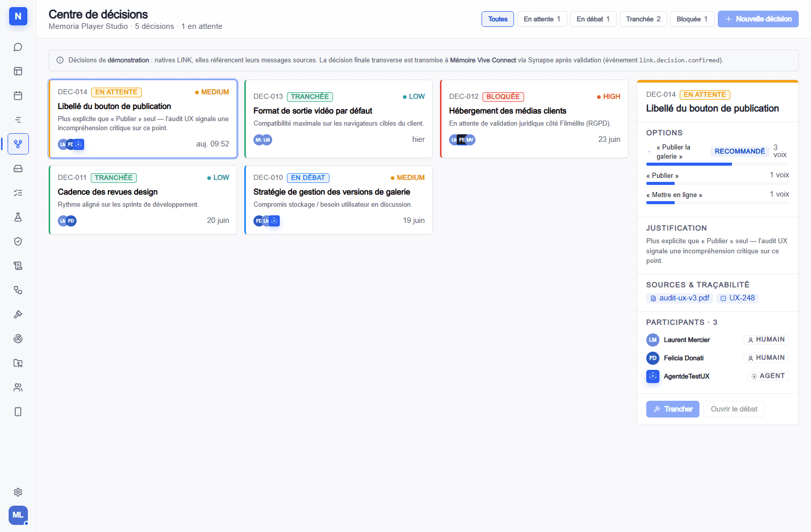Open the radar target icon

[18, 339]
